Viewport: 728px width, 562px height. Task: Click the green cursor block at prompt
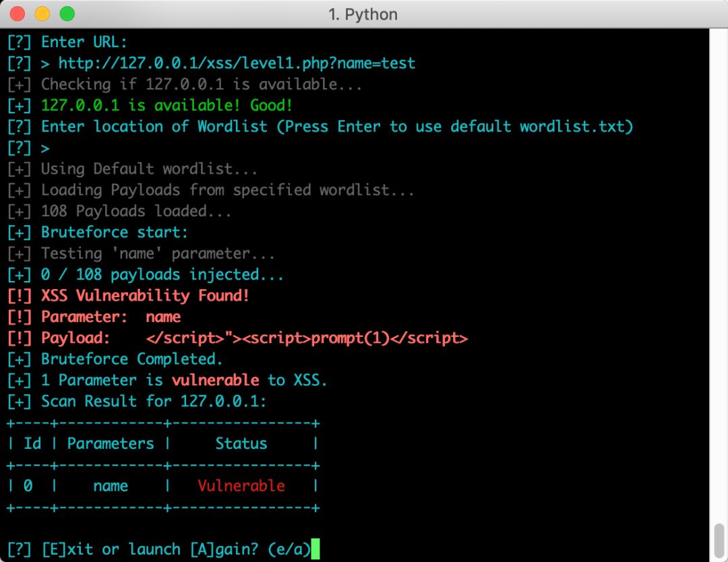(x=315, y=549)
